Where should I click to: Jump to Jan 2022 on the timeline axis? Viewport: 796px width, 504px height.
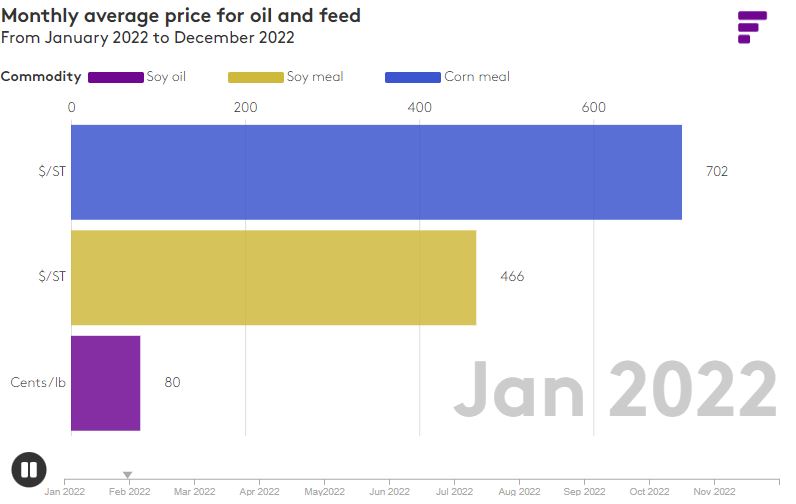(65, 491)
